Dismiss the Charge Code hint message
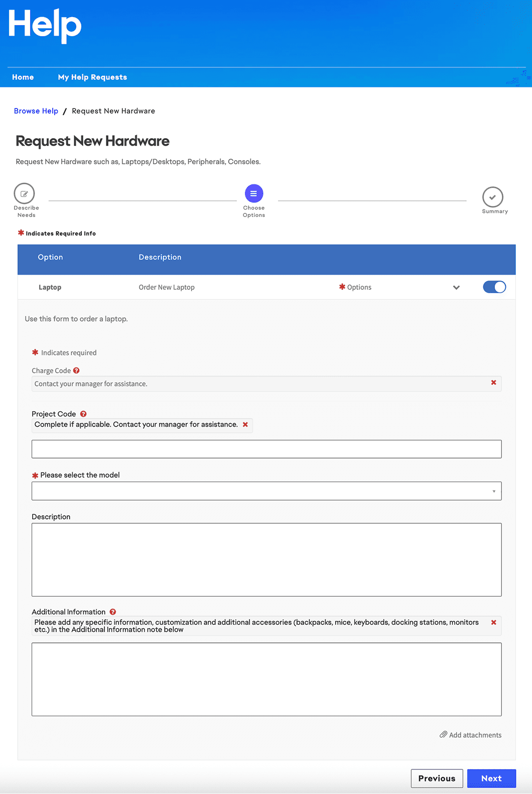The height and width of the screenshot is (794, 532). (493, 383)
